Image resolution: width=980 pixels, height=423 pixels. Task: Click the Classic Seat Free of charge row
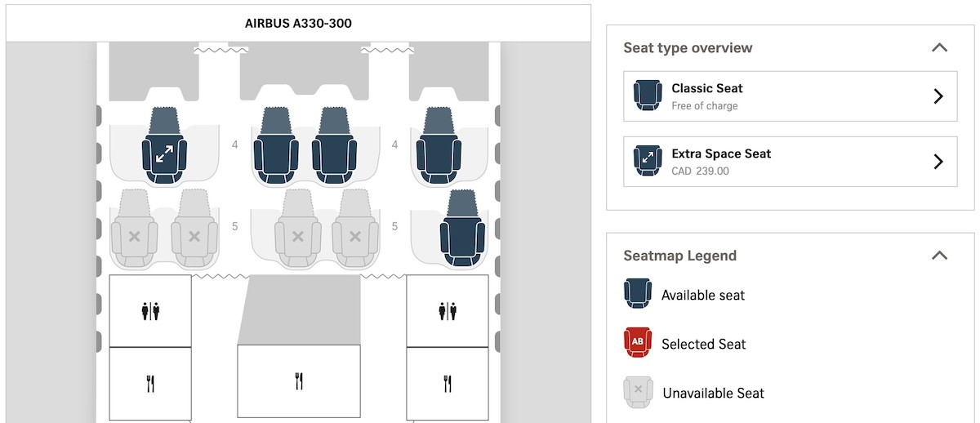pyautogui.click(x=791, y=96)
